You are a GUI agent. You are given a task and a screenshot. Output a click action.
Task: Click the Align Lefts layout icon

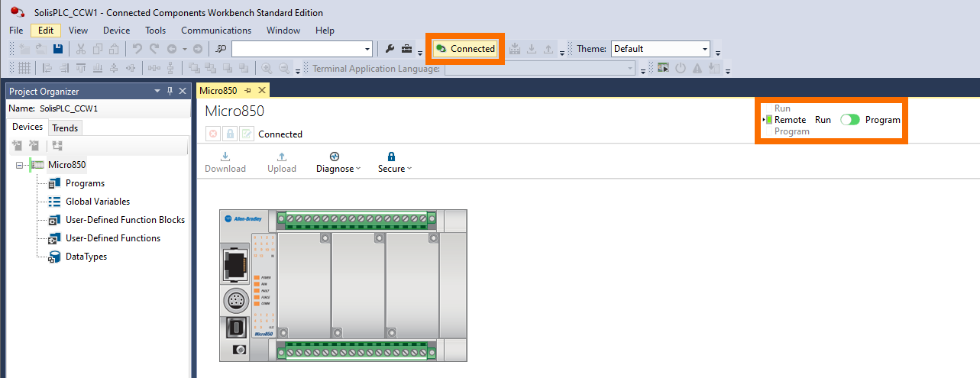47,69
